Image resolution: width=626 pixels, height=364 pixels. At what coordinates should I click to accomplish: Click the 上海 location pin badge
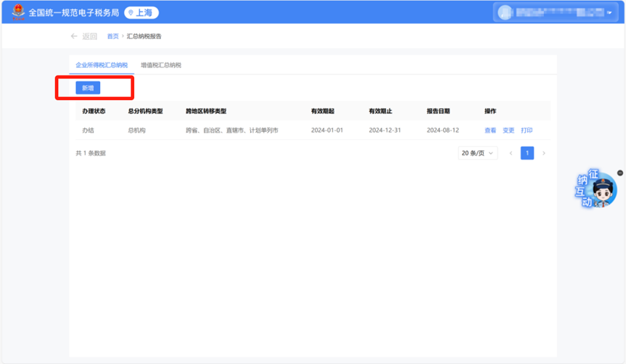141,12
